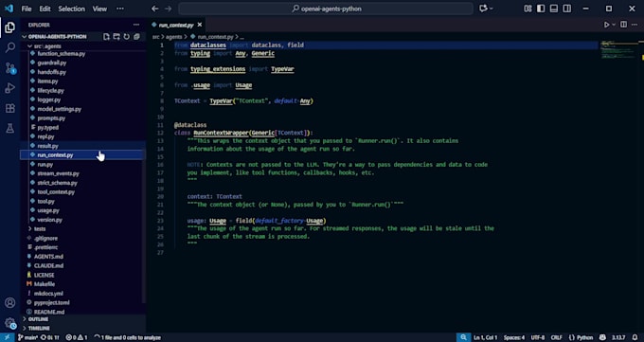This screenshot has width=644, height=342.
Task: Open the Accounts menu icon
Action: [x=9, y=303]
